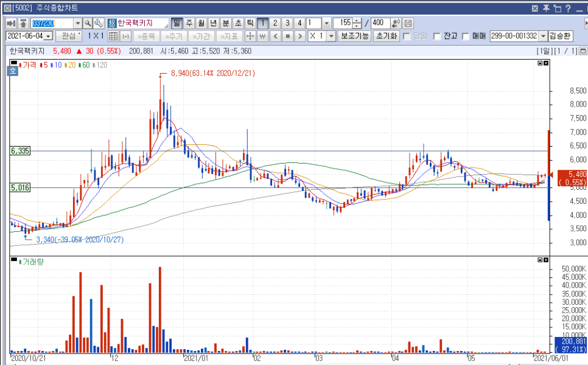Click the 60-day moving average legend
Screen dimensions: 588x365
click(85, 65)
